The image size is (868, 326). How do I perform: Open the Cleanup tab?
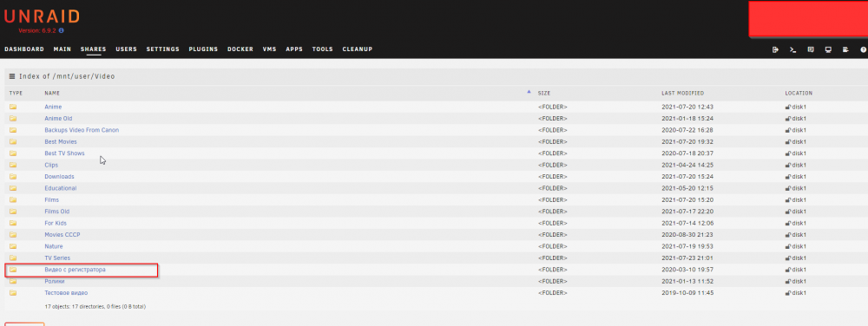pos(357,49)
